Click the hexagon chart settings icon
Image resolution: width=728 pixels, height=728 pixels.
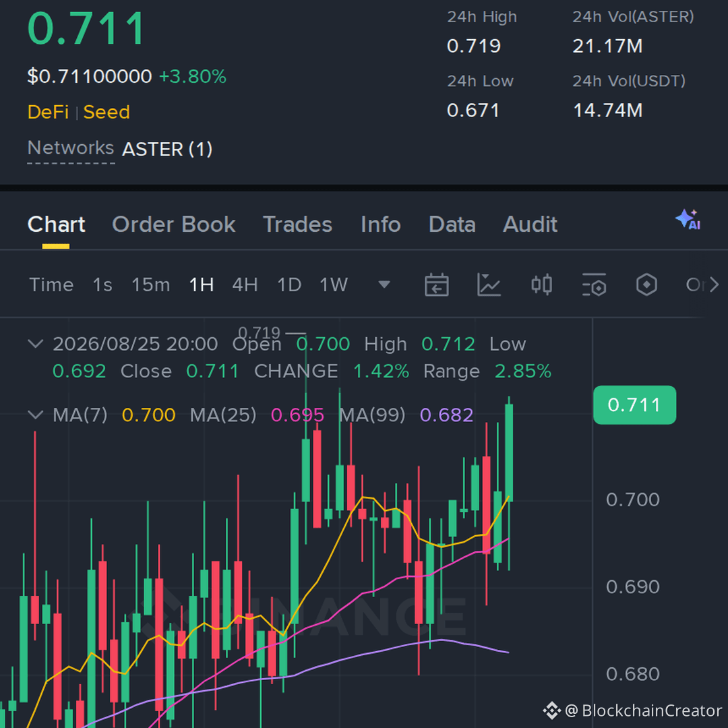click(x=646, y=284)
